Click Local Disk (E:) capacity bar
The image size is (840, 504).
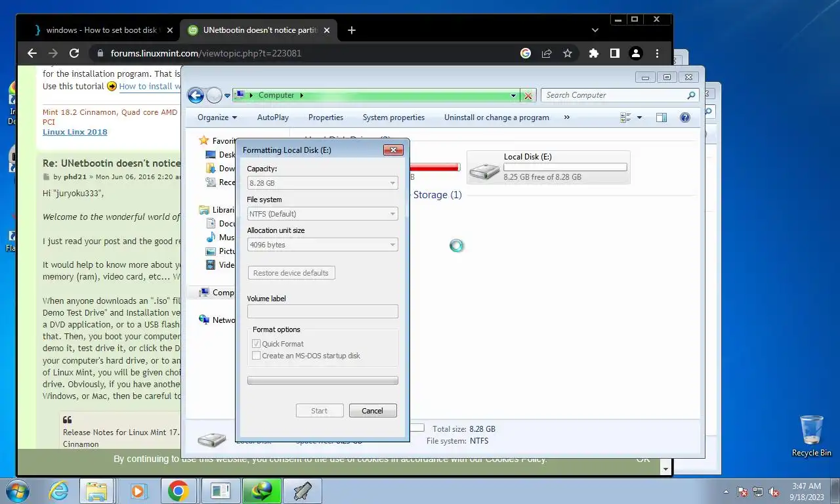(565, 167)
